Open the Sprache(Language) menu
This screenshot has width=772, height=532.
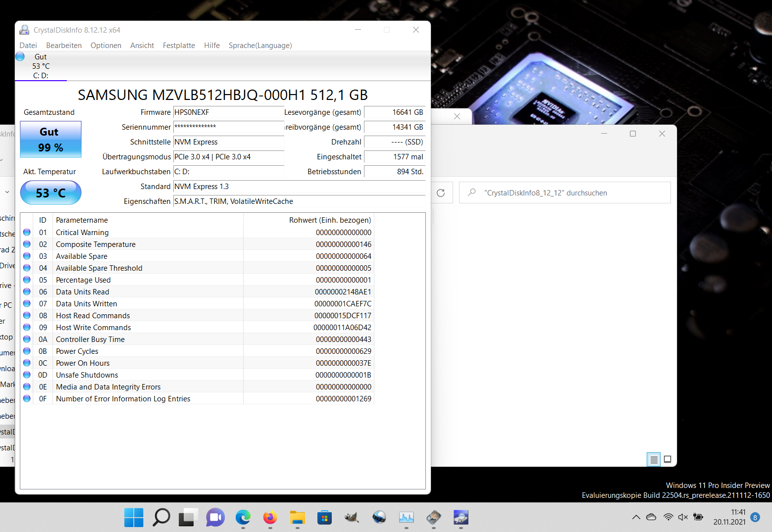(260, 46)
